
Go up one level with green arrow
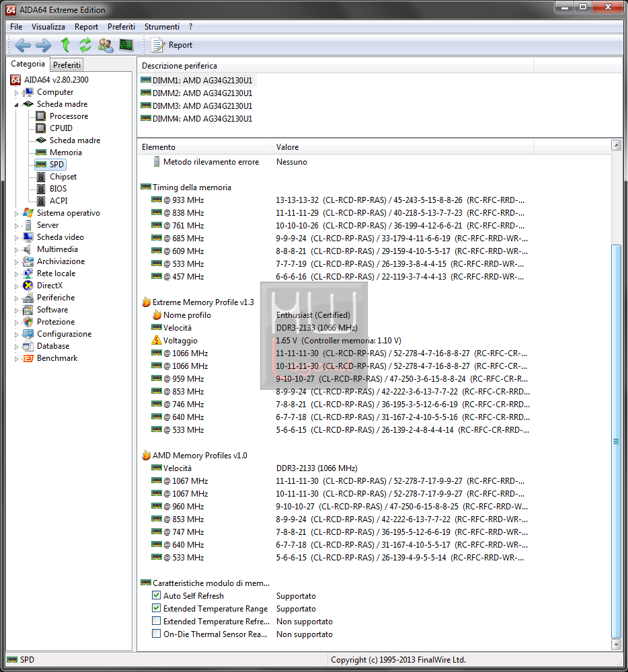[x=65, y=44]
